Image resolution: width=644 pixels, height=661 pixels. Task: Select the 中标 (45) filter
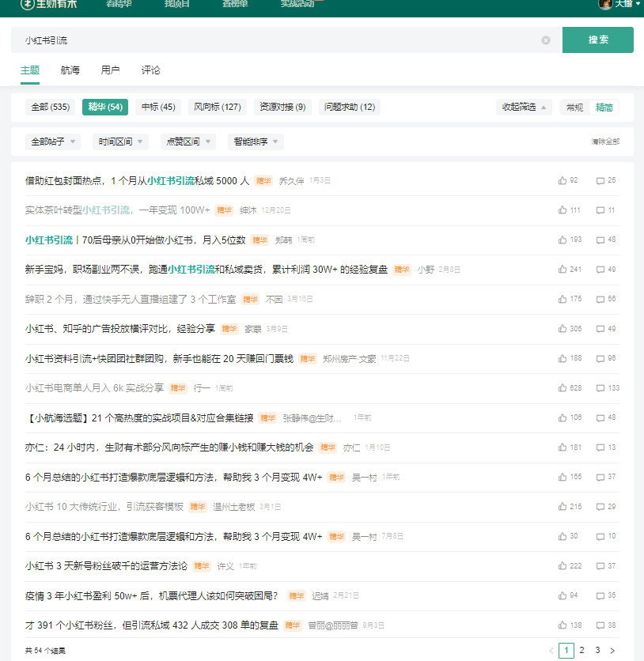[x=158, y=107]
